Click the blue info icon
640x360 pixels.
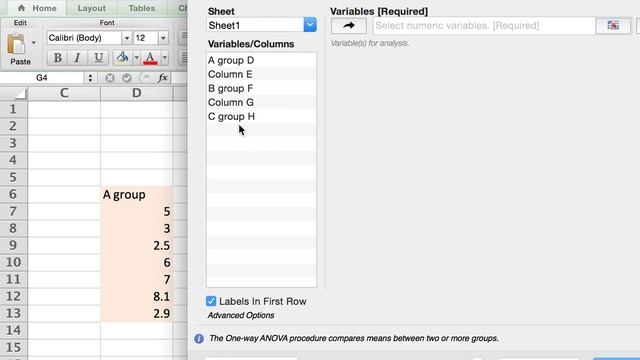[199, 339]
